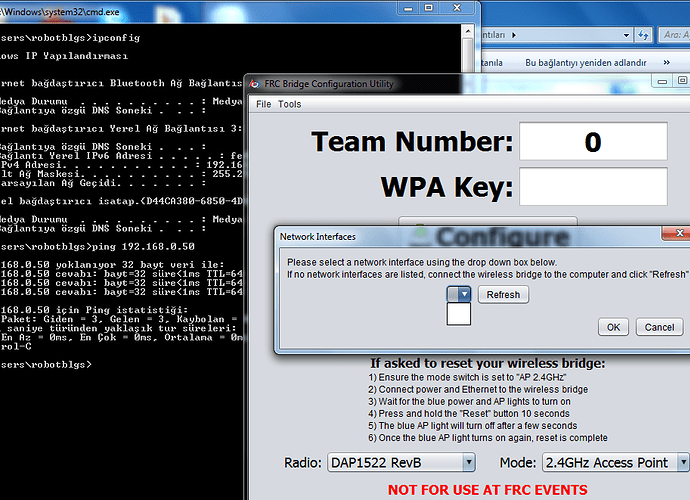This screenshot has width=690, height=500.
Task: Close the Network Interfaces dialog
Action: pyautogui.click(x=677, y=233)
